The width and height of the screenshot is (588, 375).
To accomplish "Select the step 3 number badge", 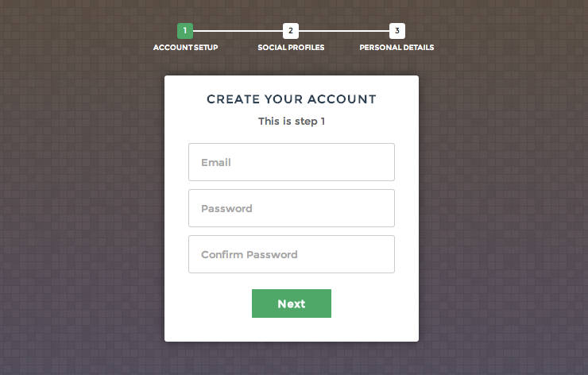I will pos(397,31).
